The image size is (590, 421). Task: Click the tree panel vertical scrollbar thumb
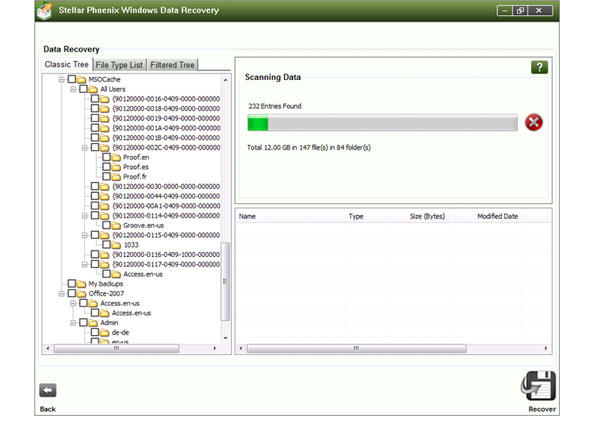225,281
